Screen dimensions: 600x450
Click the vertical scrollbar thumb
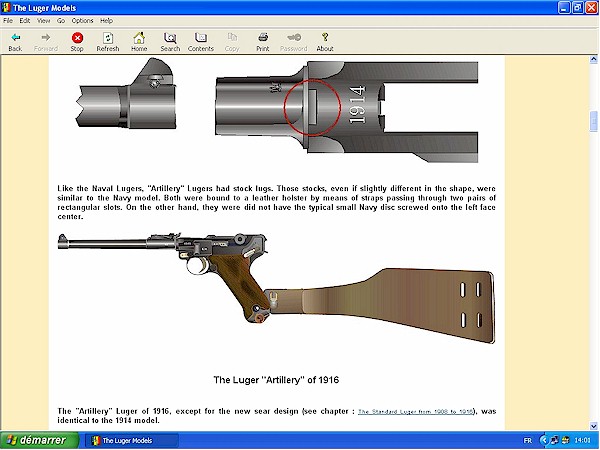tap(593, 121)
